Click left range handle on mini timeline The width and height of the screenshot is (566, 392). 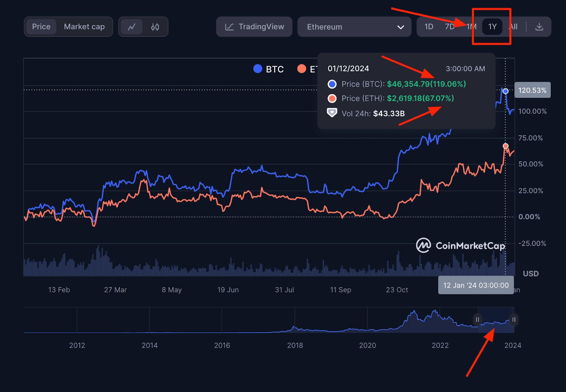click(478, 320)
